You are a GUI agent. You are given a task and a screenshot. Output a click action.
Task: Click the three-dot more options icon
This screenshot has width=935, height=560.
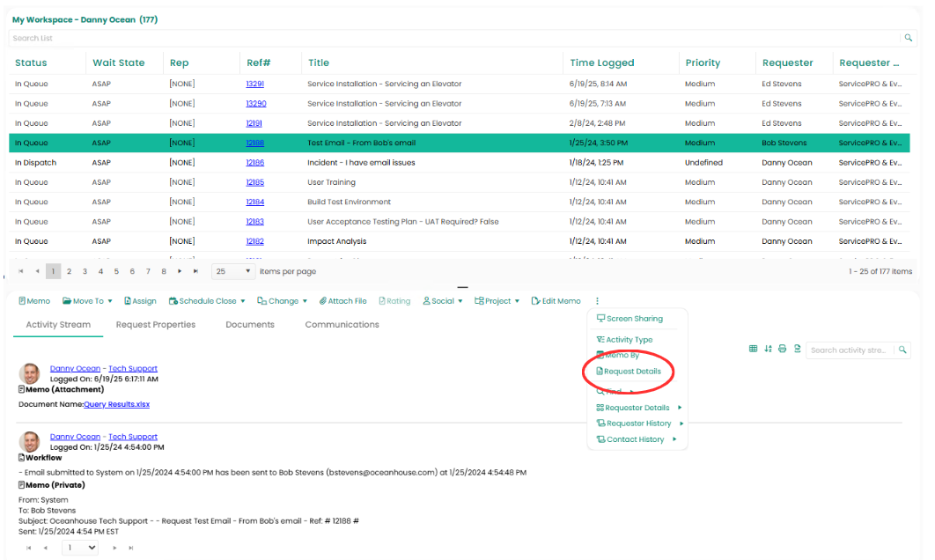(x=597, y=301)
